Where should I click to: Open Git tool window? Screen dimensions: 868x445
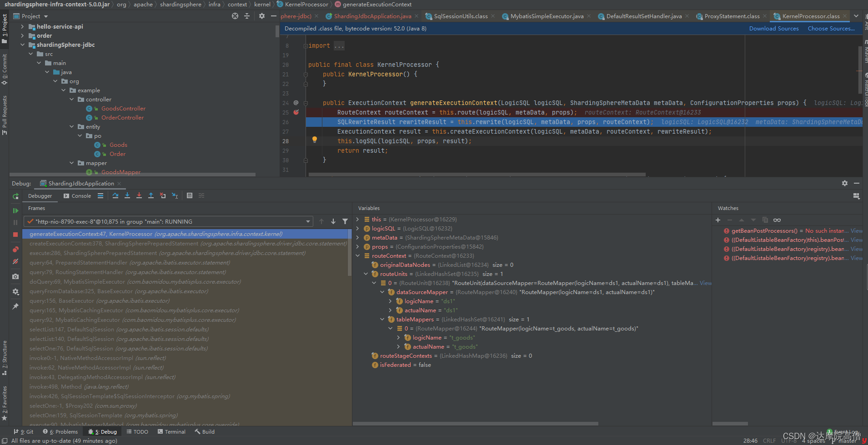[x=24, y=432]
